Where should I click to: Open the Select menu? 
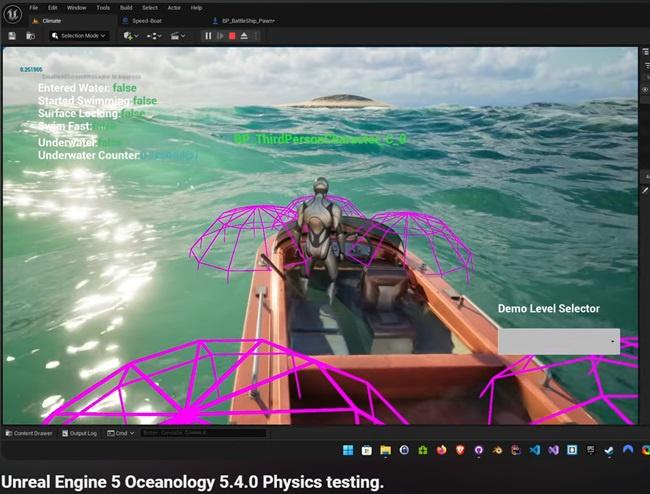tap(150, 8)
